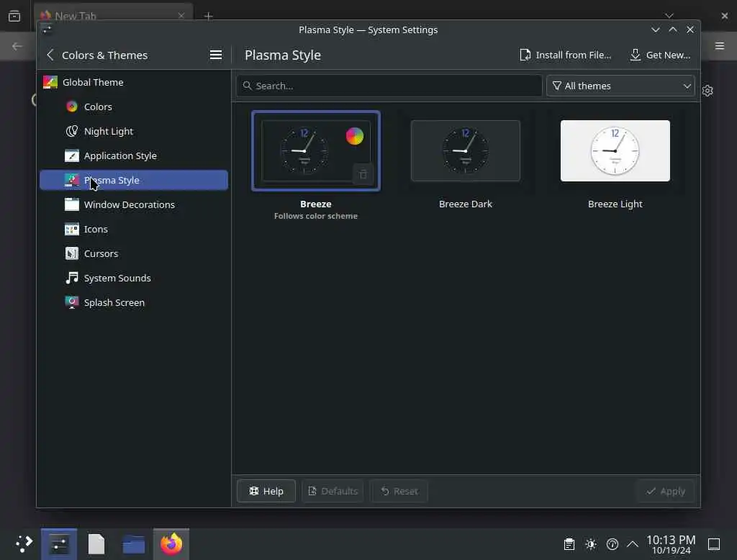Screen dimensions: 737x560
Task: Open System Sounds settings
Action: coord(133,278)
